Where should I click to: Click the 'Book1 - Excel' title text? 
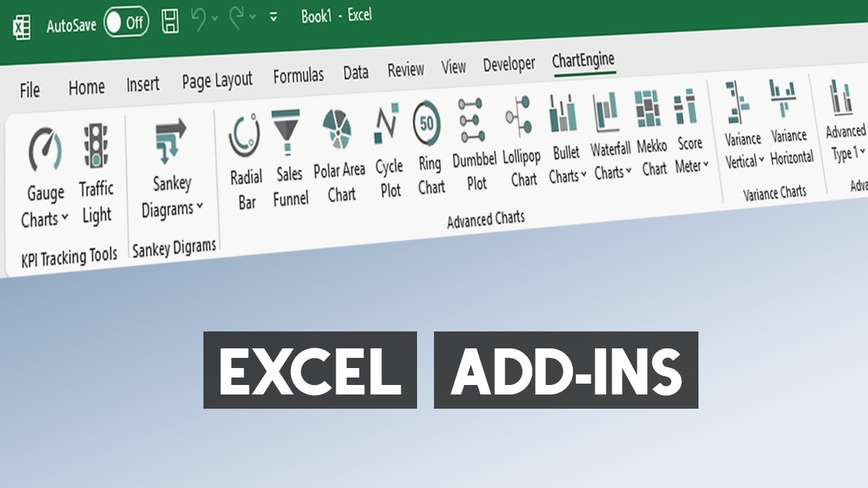coord(336,16)
